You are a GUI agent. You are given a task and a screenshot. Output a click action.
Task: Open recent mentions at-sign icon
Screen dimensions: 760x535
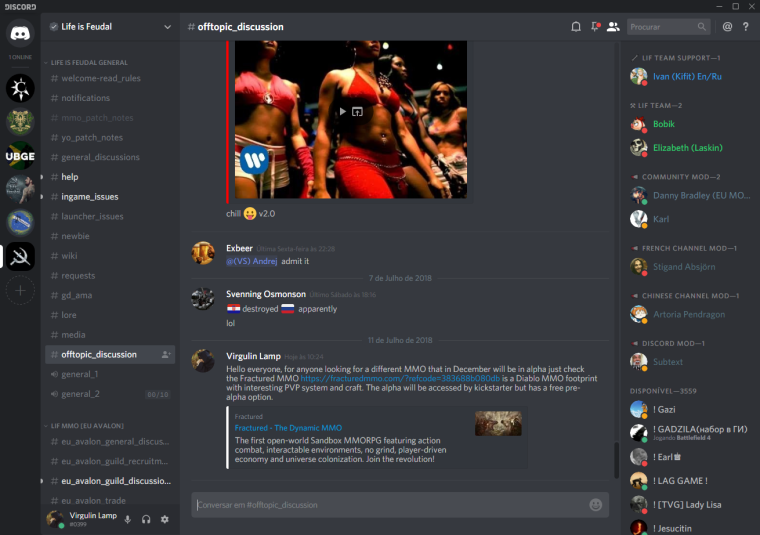[x=727, y=27]
